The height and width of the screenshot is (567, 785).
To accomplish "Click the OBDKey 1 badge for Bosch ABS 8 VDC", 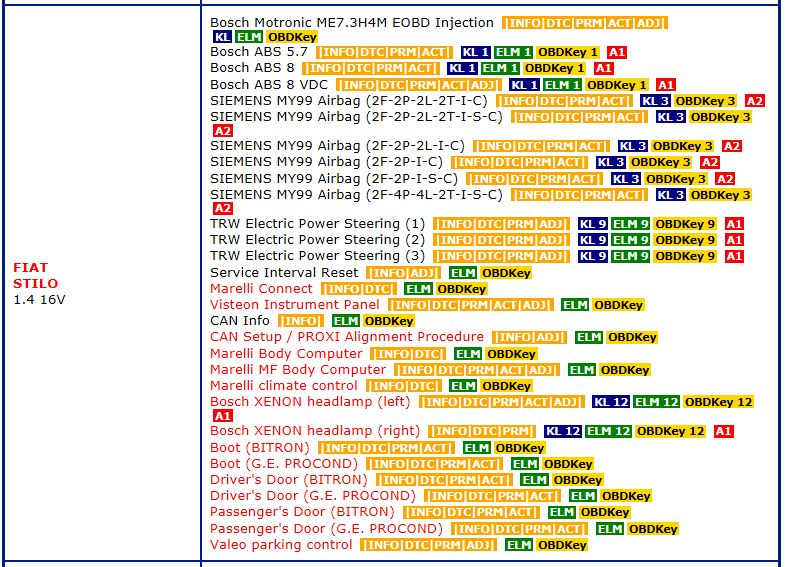I will (617, 85).
